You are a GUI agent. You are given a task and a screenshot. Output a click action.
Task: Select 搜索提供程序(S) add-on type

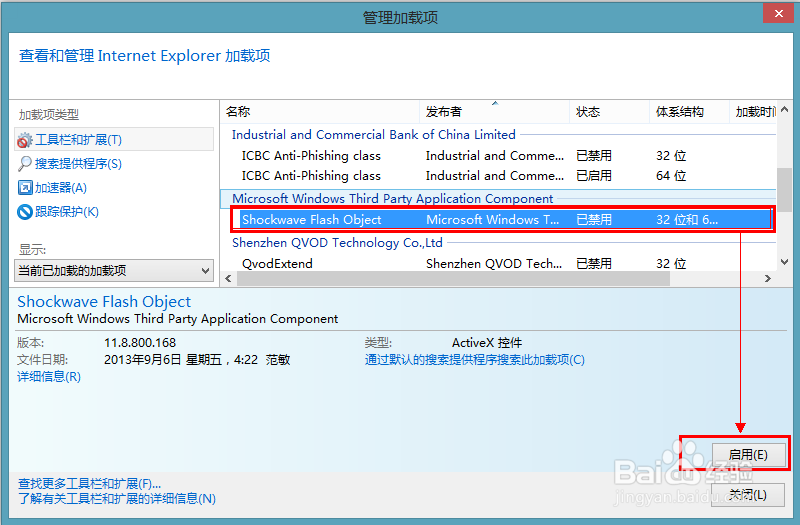(x=78, y=164)
